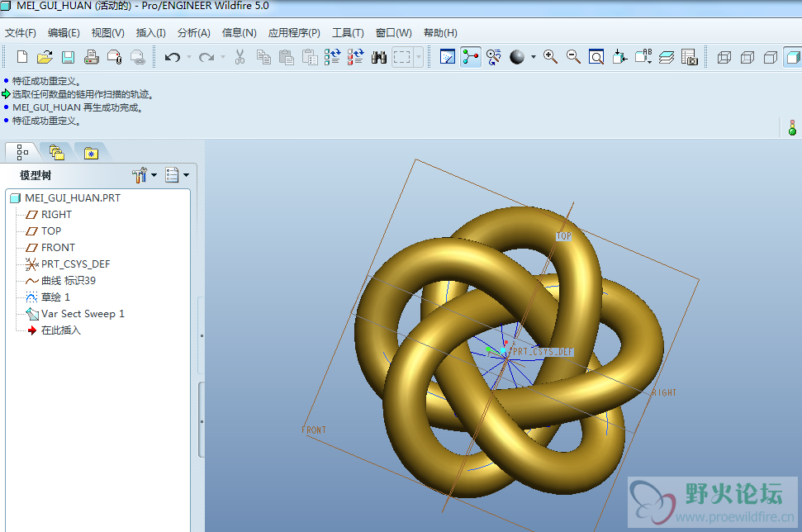
Task: Select the 曲线 标识39 curve feature
Action: [x=68, y=280]
